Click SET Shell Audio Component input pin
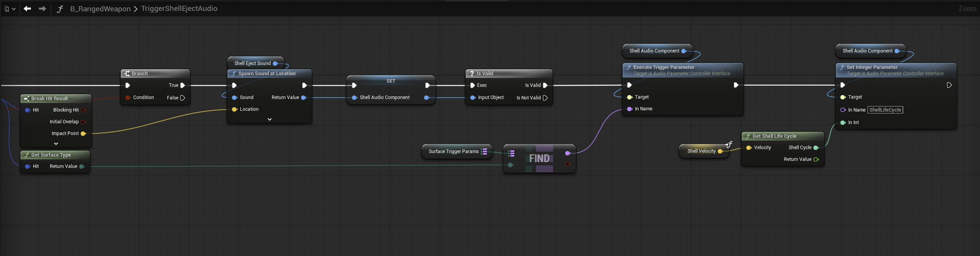 coord(354,97)
